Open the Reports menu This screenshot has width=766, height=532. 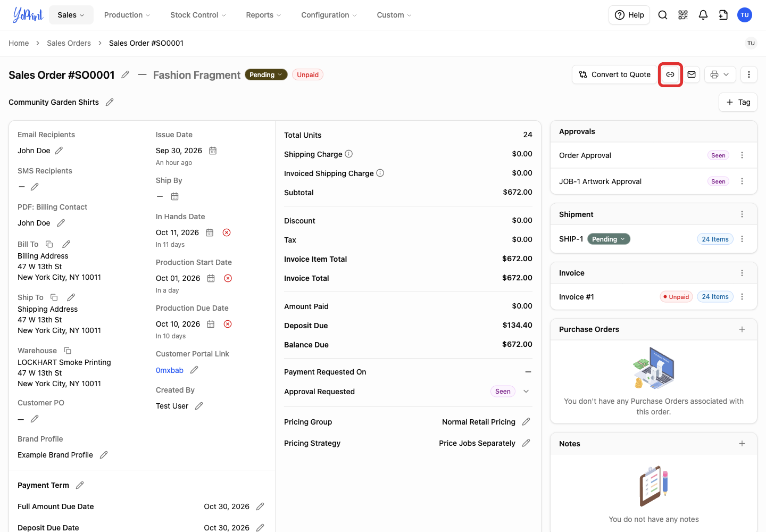263,15
